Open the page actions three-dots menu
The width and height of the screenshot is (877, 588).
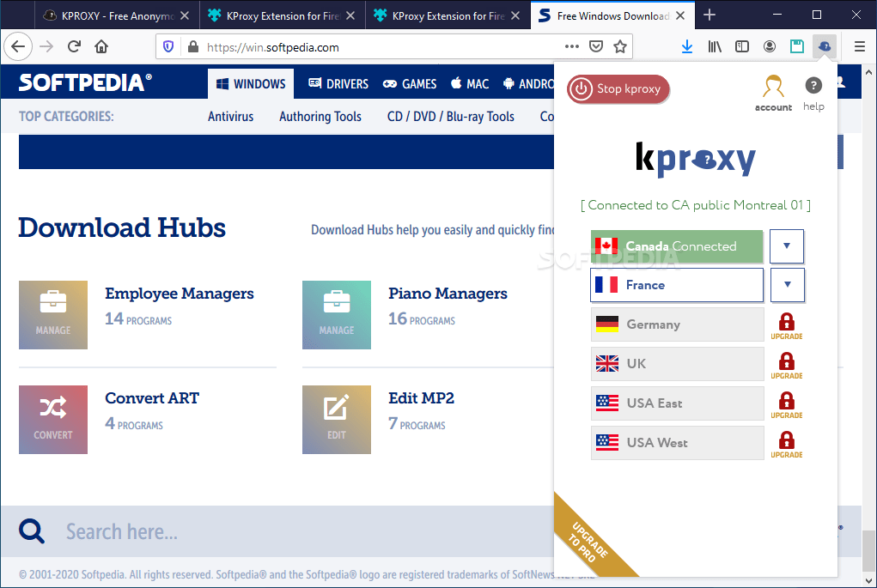[571, 47]
